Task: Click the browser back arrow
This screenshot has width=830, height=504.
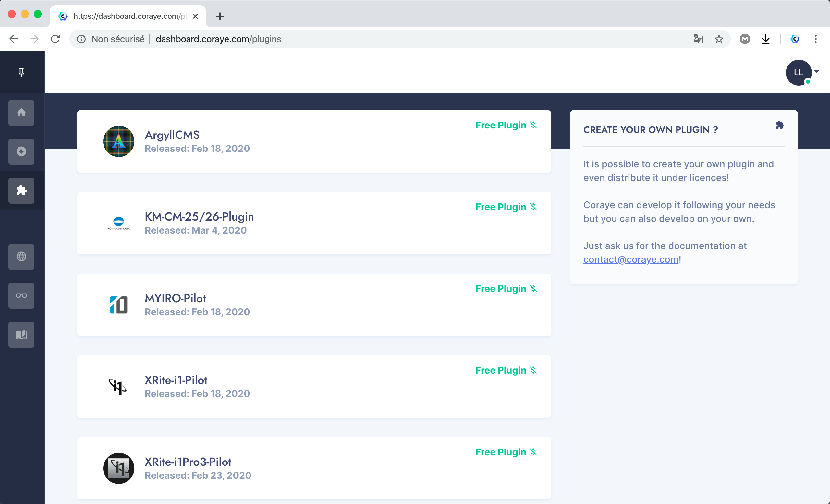Action: (14, 39)
